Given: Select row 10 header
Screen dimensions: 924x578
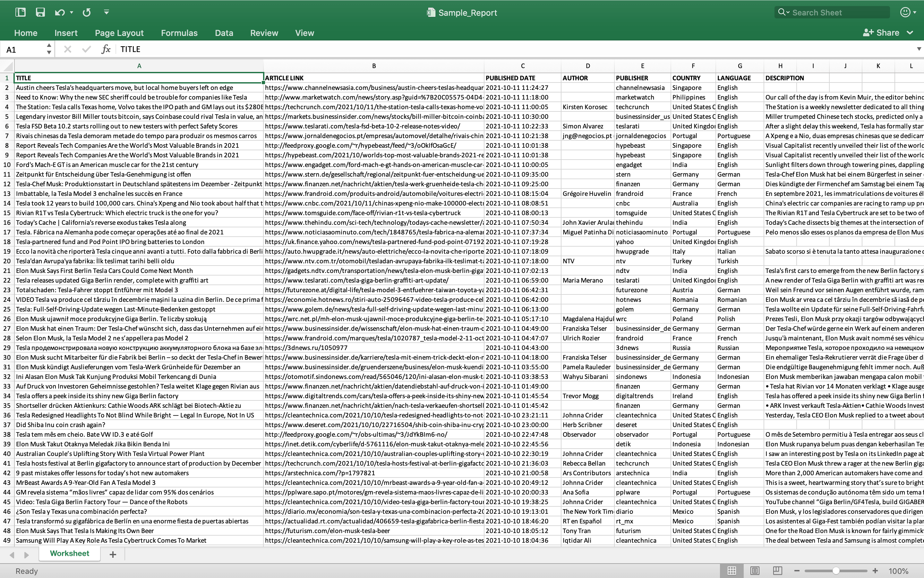Looking at the screenshot, I should [7, 165].
